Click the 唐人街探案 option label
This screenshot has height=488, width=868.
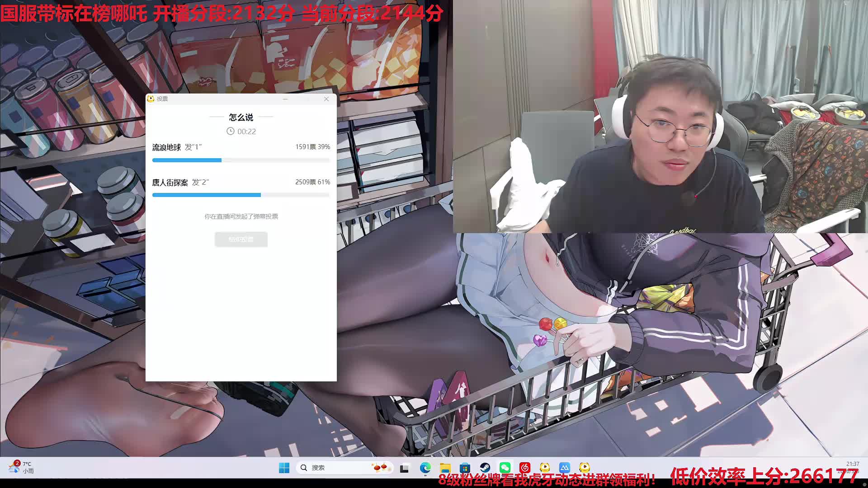170,183
